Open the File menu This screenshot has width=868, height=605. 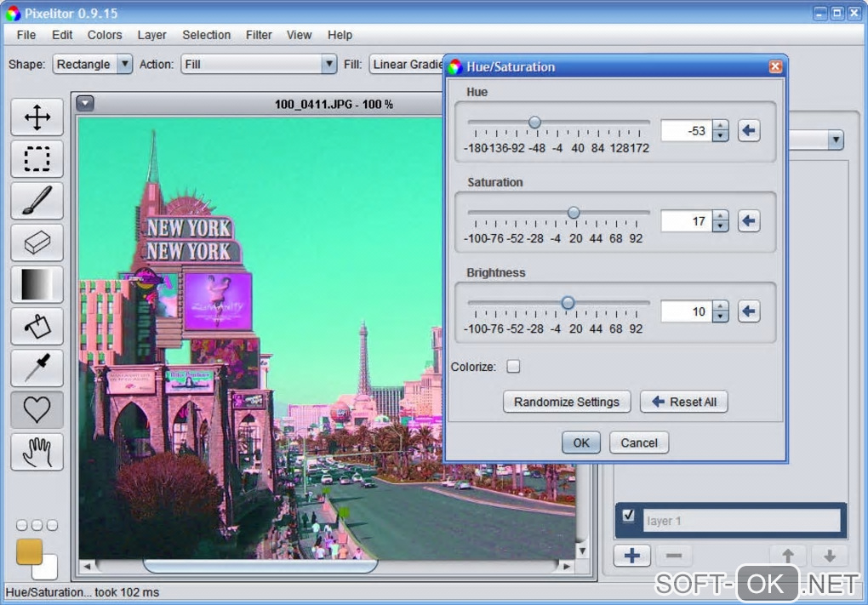[26, 35]
